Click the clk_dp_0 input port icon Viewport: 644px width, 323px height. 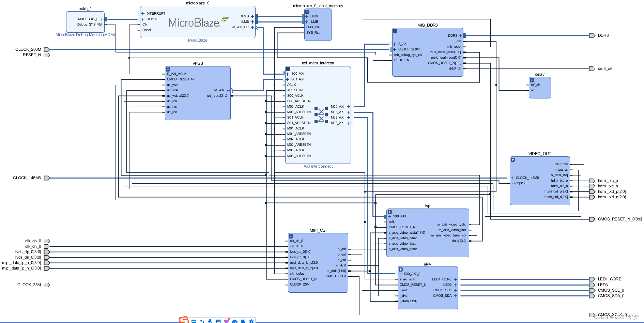pos(47,241)
